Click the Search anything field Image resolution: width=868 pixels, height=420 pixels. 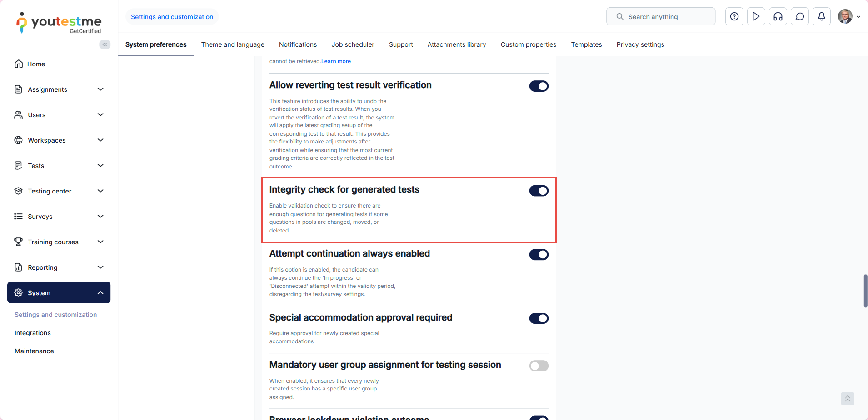(660, 17)
